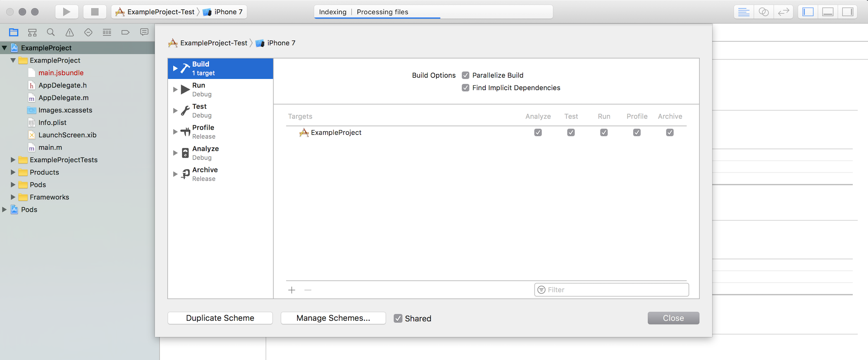Expand the Analyze action disclosure triangle
The width and height of the screenshot is (868, 360).
coord(175,153)
